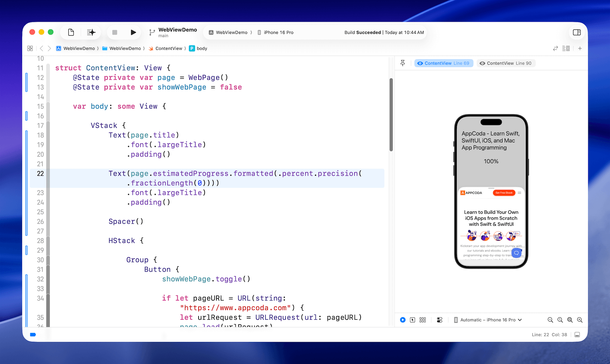Open preview variants with the grid icon
Screen dimensions: 610x364
423,320
